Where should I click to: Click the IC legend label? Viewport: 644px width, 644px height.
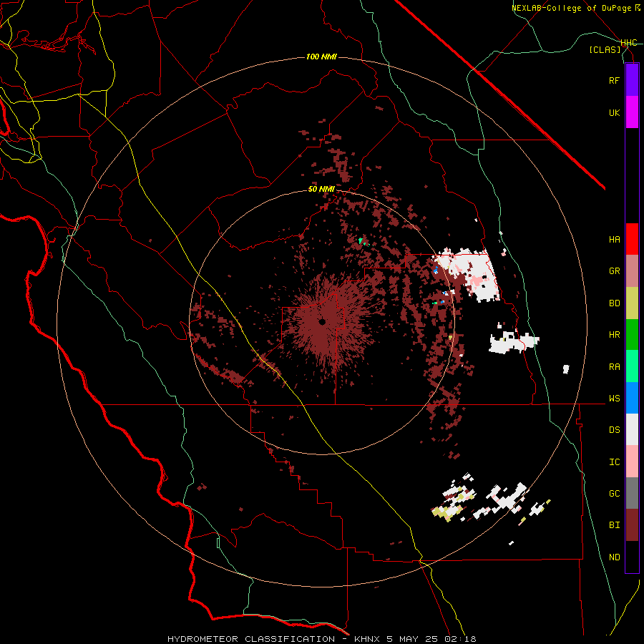pyautogui.click(x=614, y=462)
